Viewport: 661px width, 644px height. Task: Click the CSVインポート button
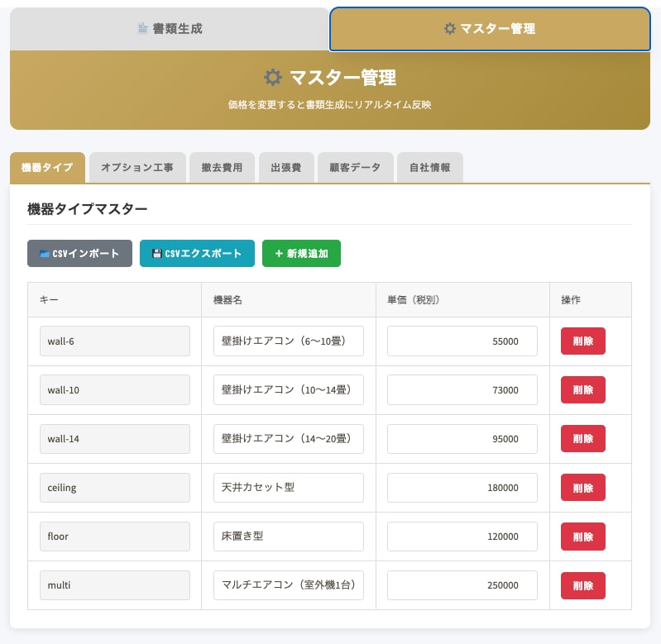pyautogui.click(x=79, y=254)
